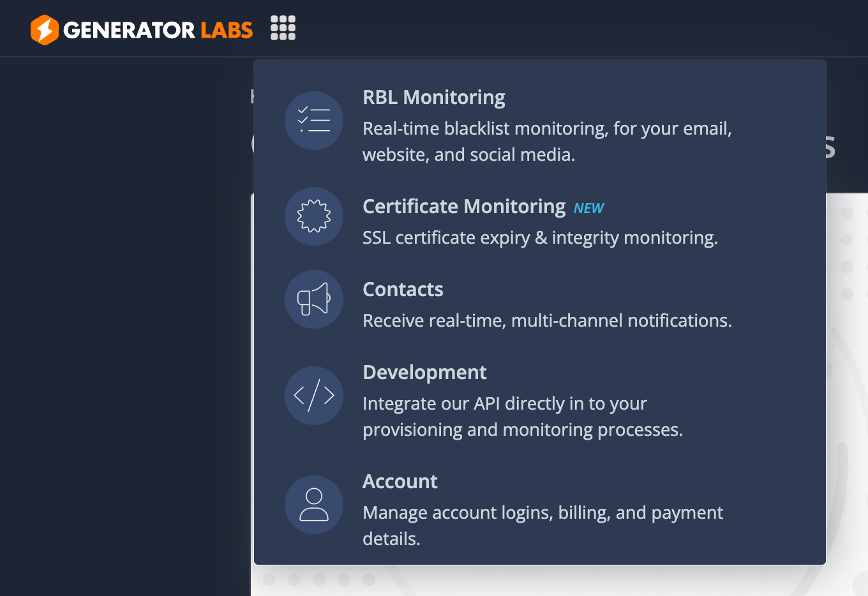Click 'SSL certificate expiry & integrity monitoring' text

[540, 238]
